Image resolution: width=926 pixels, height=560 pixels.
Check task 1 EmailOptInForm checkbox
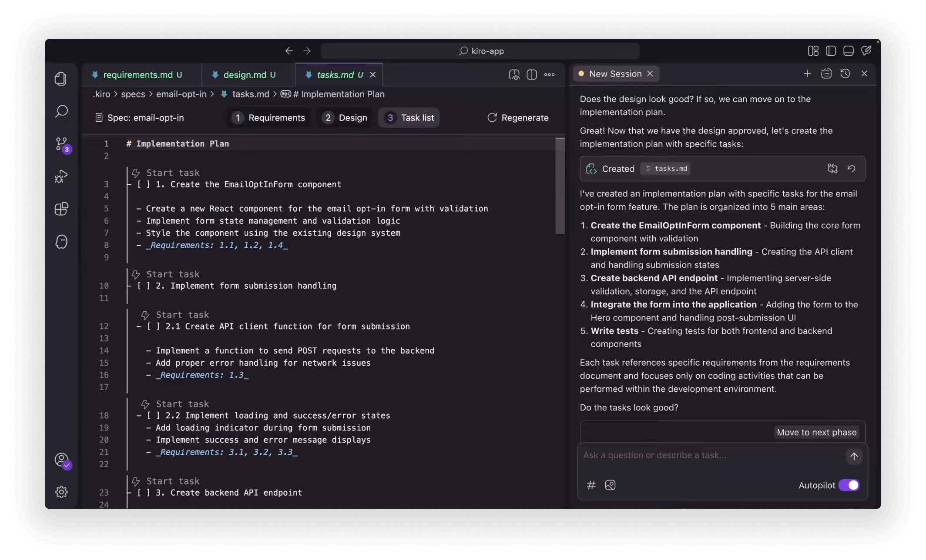144,184
